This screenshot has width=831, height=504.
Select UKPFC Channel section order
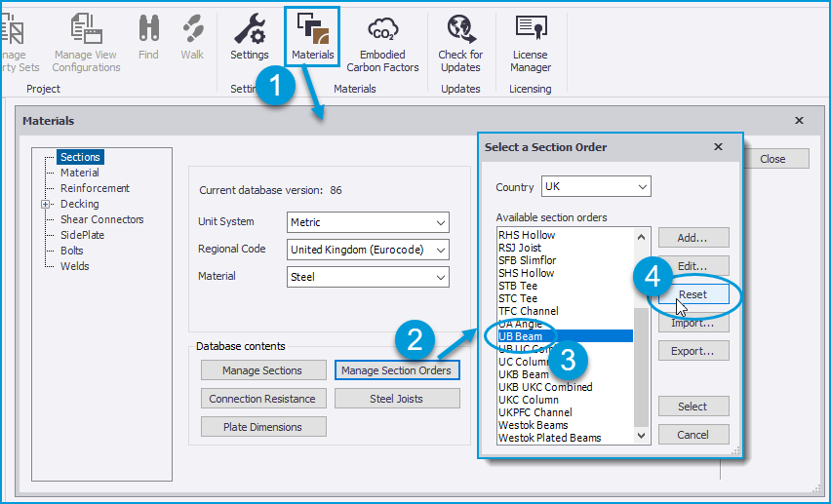[535, 412]
